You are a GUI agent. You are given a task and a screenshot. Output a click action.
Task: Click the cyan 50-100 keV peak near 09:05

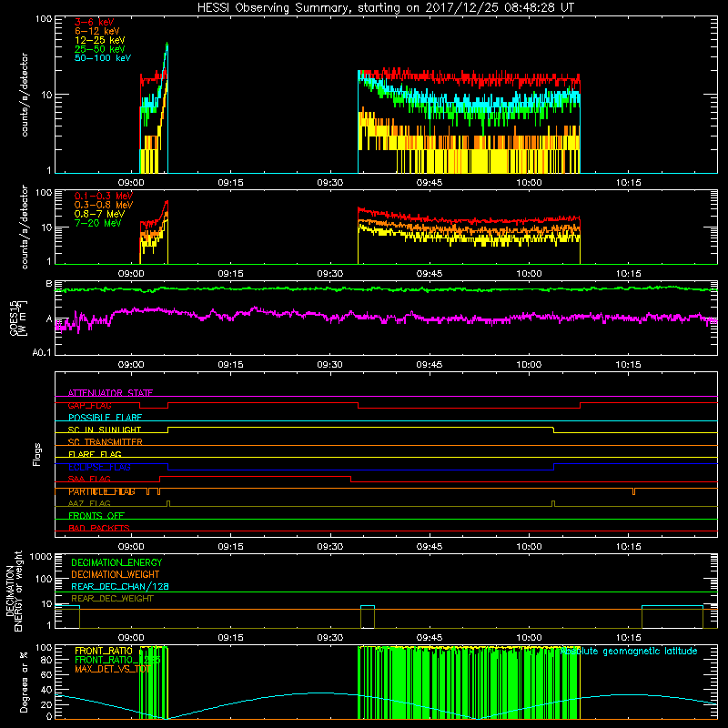(167, 46)
